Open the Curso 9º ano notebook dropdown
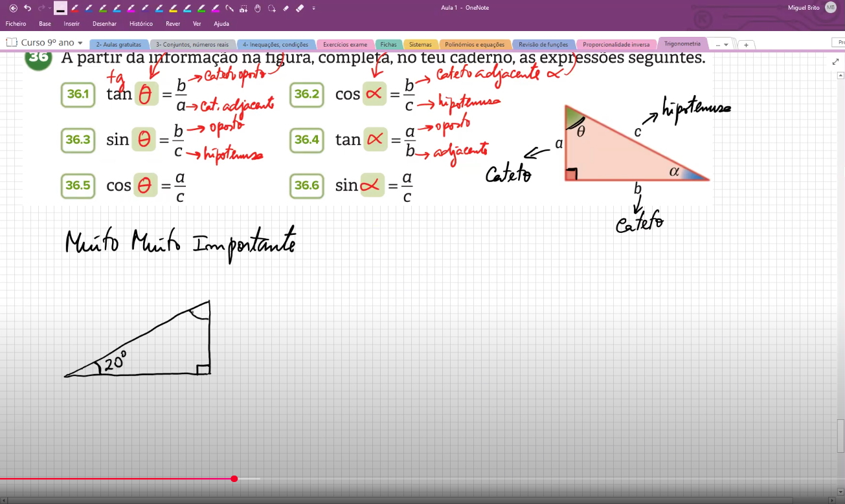This screenshot has width=845, height=504. (45, 43)
